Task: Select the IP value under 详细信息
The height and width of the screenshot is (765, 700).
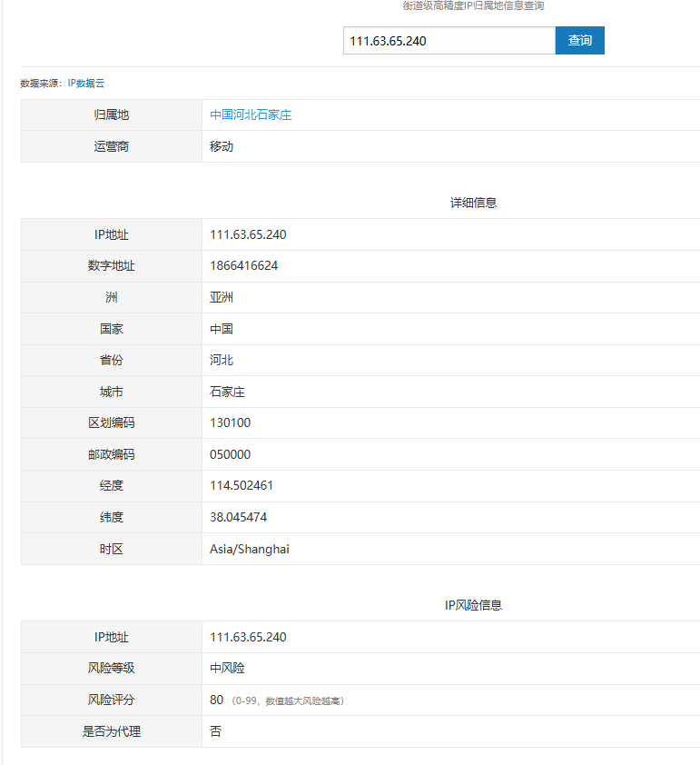Action: pyautogui.click(x=248, y=234)
